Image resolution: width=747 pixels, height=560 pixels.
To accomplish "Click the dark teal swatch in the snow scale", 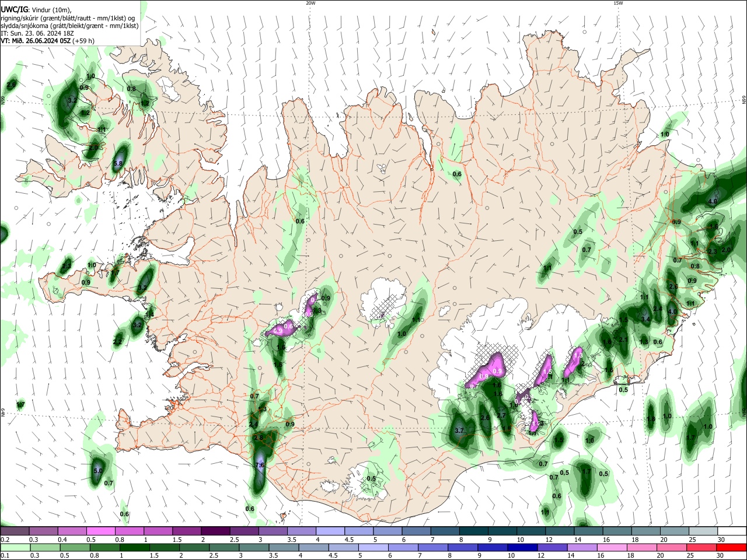I will tap(473, 531).
